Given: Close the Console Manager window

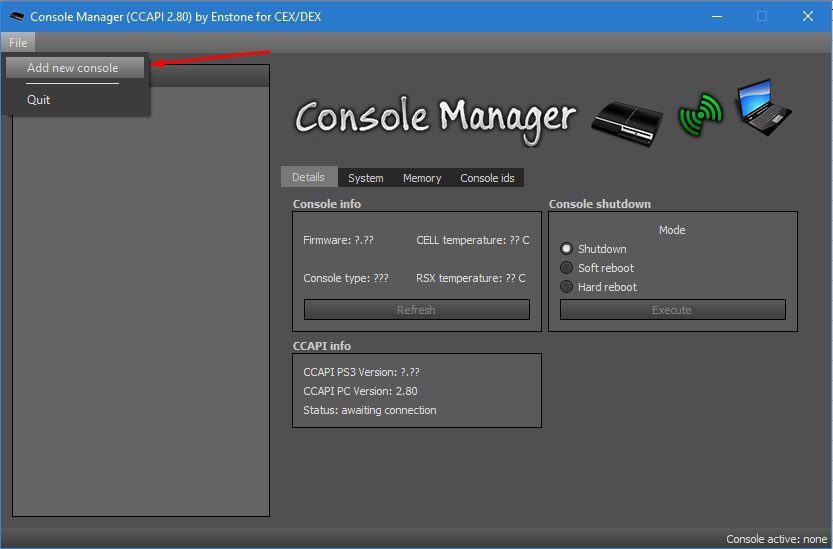Looking at the screenshot, I should tap(808, 16).
